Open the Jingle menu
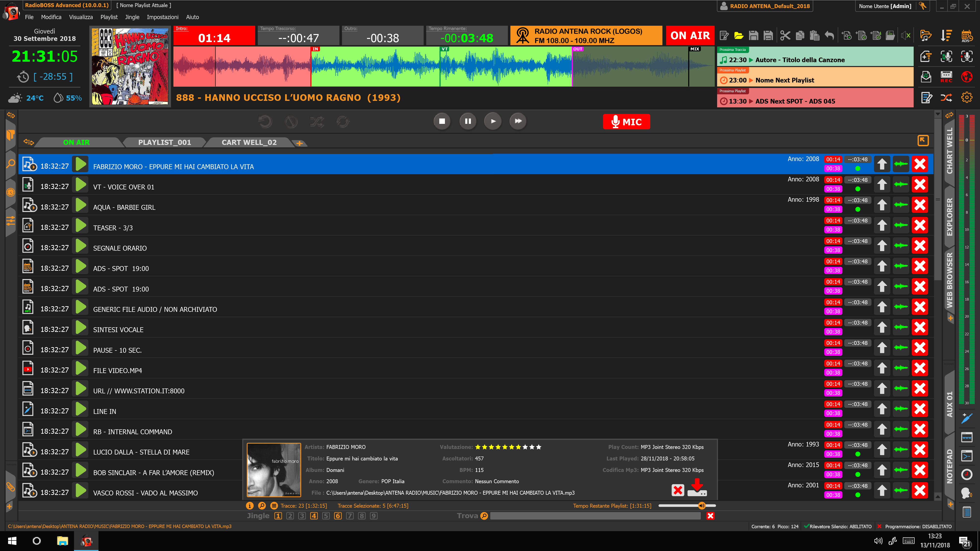 click(132, 17)
